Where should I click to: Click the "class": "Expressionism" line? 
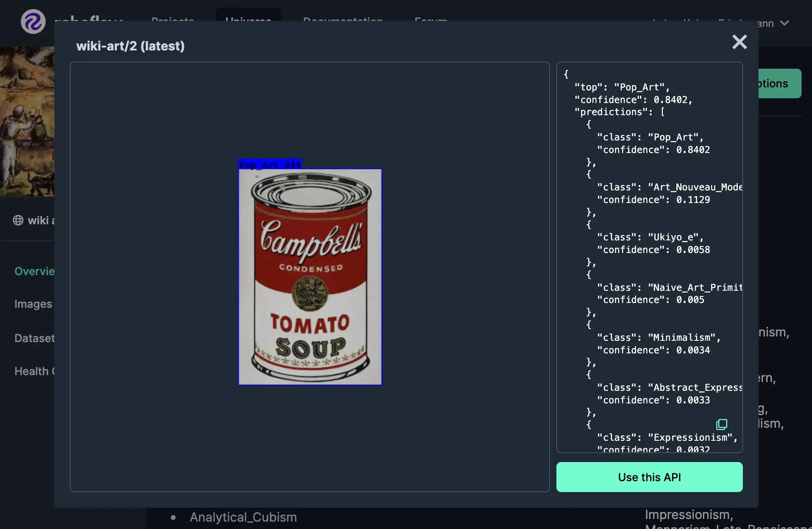667,438
